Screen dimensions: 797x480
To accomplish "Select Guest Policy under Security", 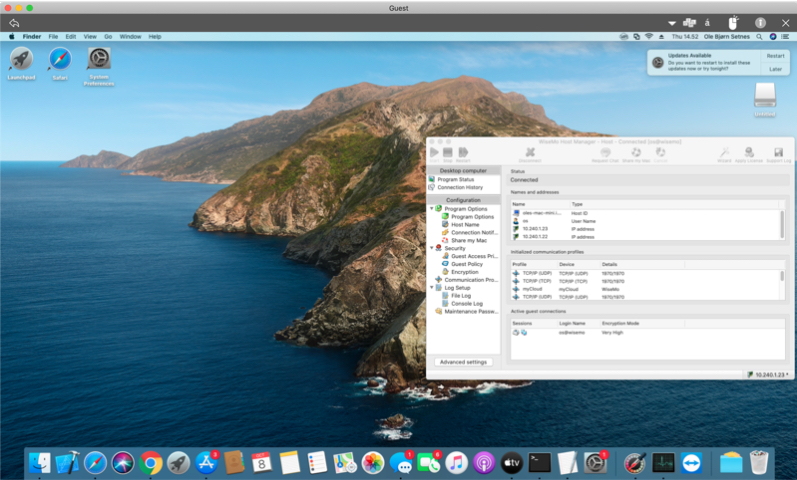I will point(467,264).
